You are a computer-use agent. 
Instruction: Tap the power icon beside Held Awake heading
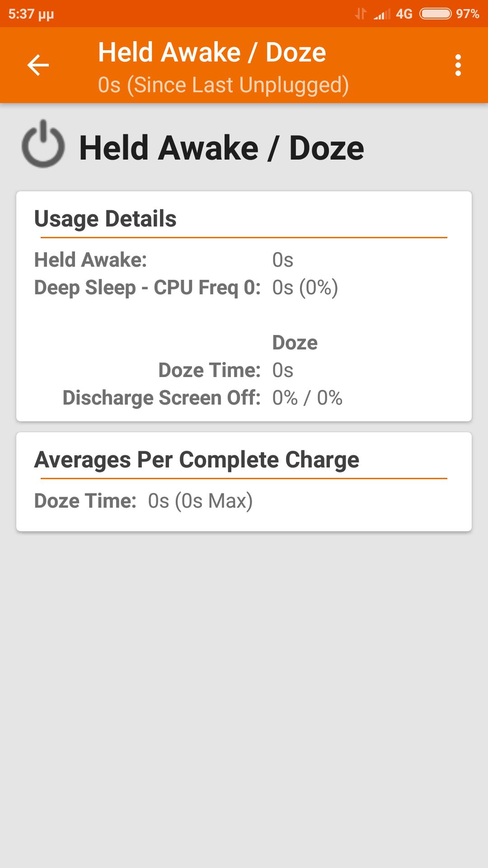(43, 145)
